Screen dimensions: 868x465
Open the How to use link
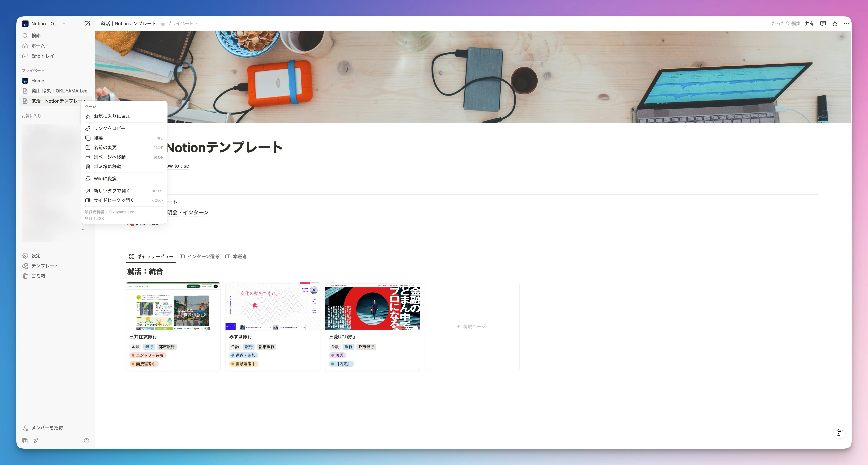pos(178,166)
